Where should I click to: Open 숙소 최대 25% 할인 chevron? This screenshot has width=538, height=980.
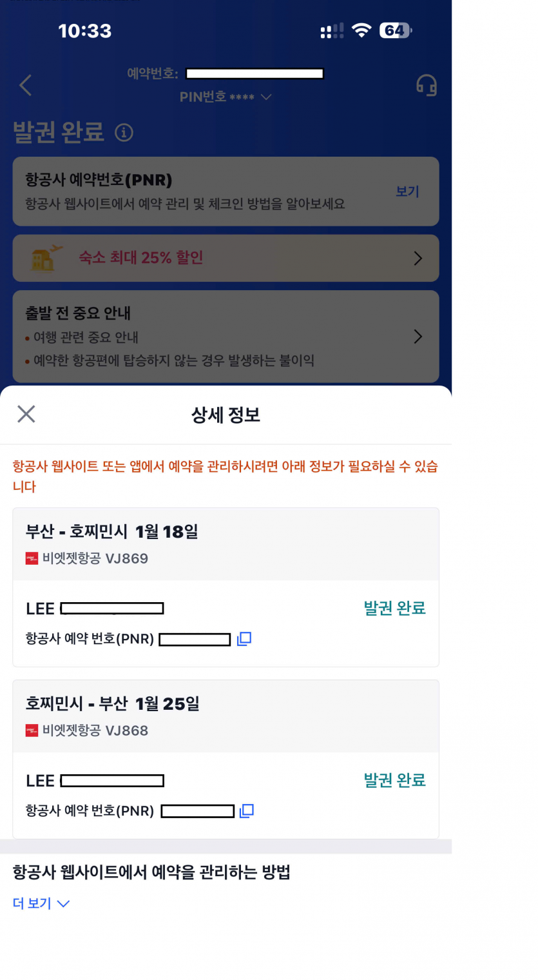(x=418, y=258)
